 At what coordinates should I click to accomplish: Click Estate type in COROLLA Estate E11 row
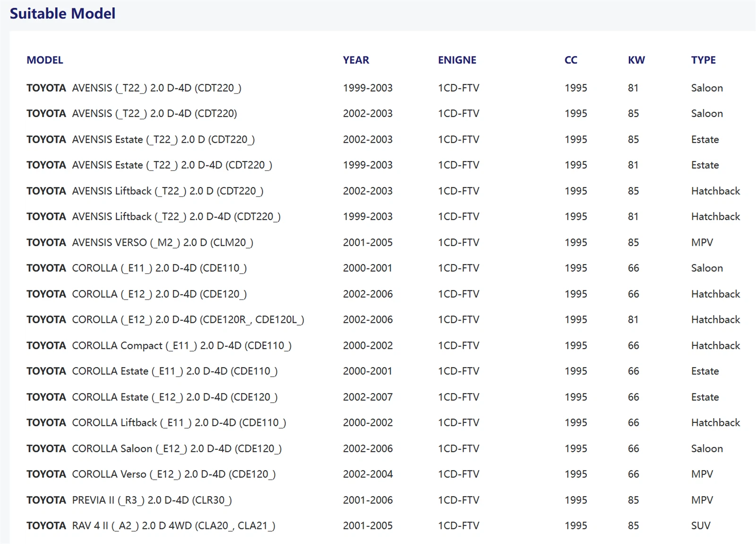(x=705, y=371)
